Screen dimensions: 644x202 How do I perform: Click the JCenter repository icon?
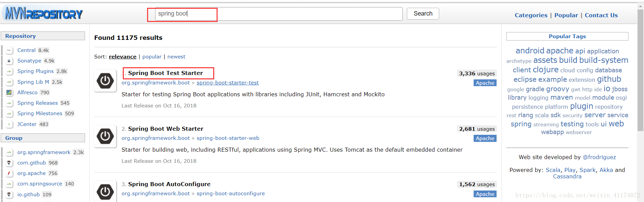(x=9, y=124)
